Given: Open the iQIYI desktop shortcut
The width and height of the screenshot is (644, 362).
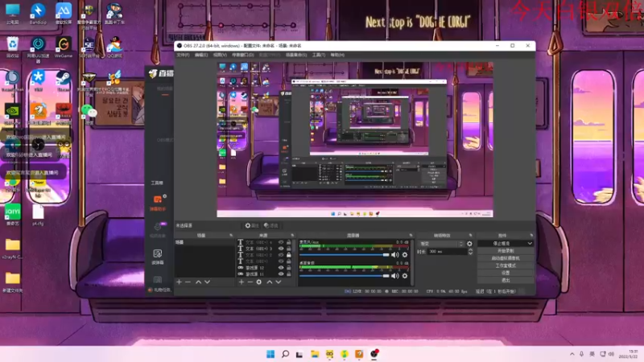Looking at the screenshot, I should [x=13, y=215].
